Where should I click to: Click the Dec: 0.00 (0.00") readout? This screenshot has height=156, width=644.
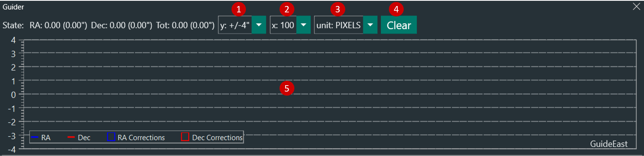(x=122, y=25)
